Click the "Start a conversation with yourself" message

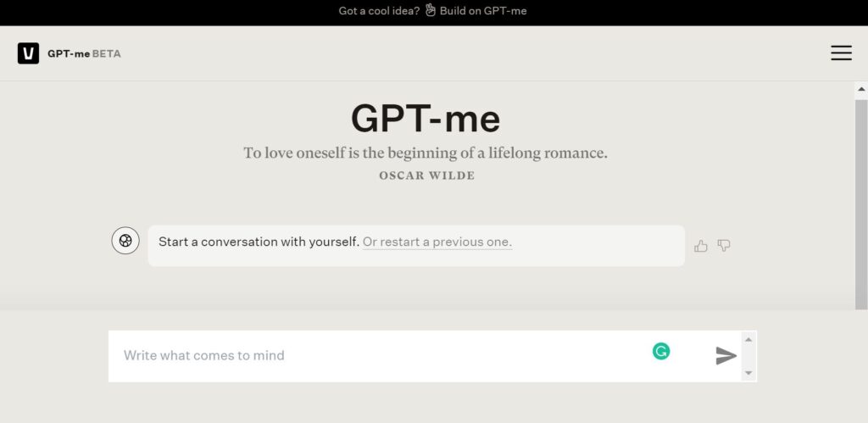259,242
